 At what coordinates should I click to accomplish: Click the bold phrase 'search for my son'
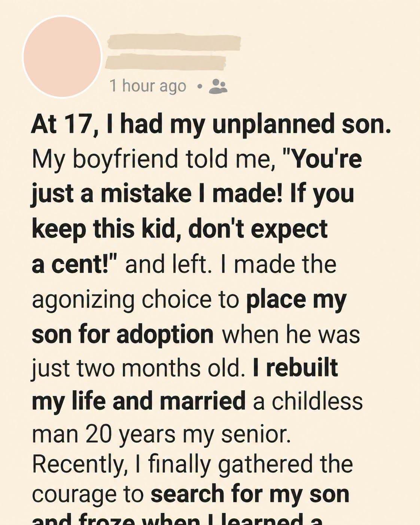click(250, 494)
